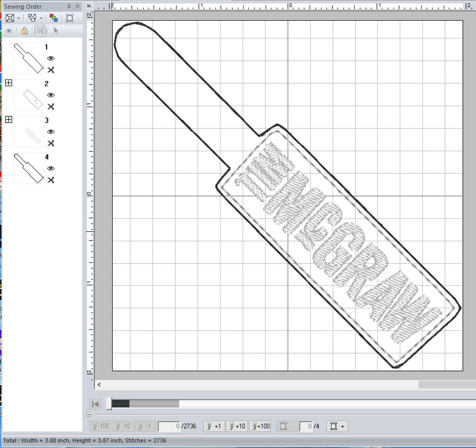Activate the padlock lock icon
The height and width of the screenshot is (448, 476).
[24, 31]
